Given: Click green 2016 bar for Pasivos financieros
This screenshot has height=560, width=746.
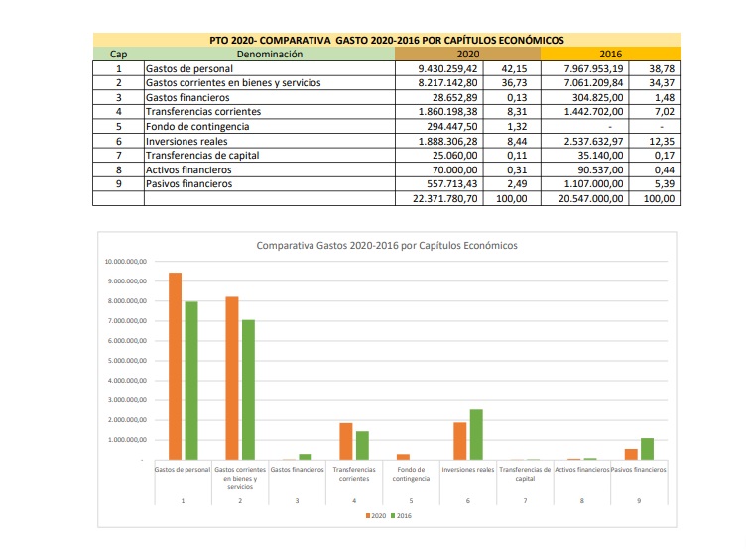Looking at the screenshot, I should pyautogui.click(x=646, y=449).
